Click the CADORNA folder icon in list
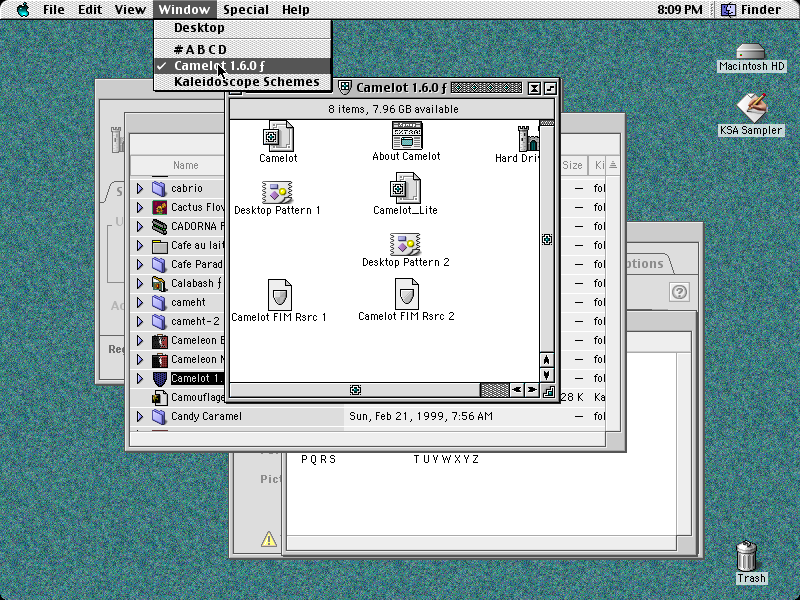 click(x=159, y=226)
